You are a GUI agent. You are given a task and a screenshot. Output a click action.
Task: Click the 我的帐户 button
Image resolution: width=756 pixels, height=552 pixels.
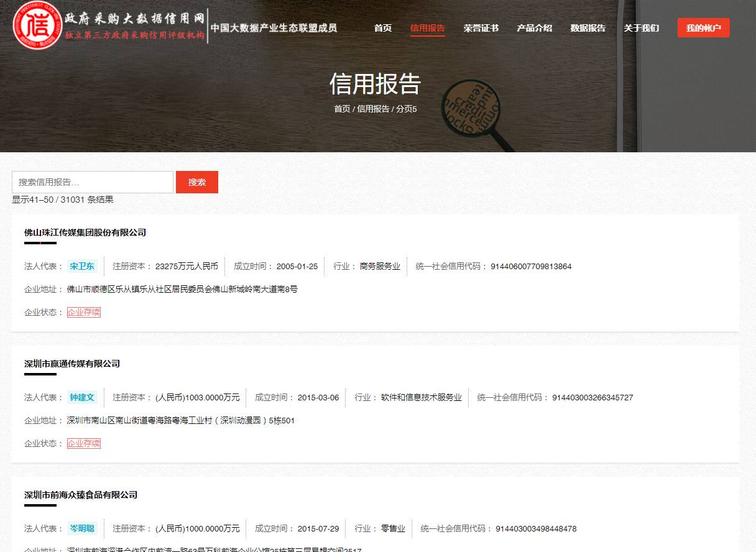pyautogui.click(x=704, y=28)
